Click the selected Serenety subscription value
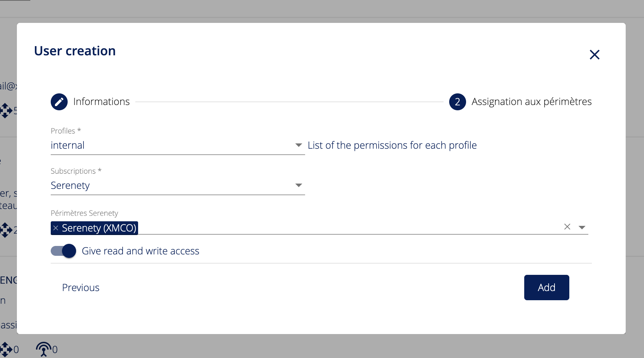 70,185
